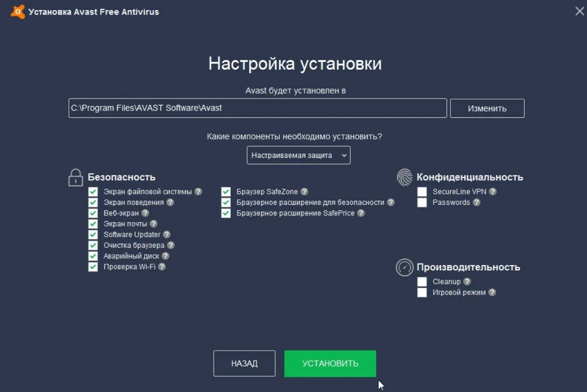Enable the Cleanup checkbox
Viewport: 587px width, 392px height.
(x=422, y=281)
